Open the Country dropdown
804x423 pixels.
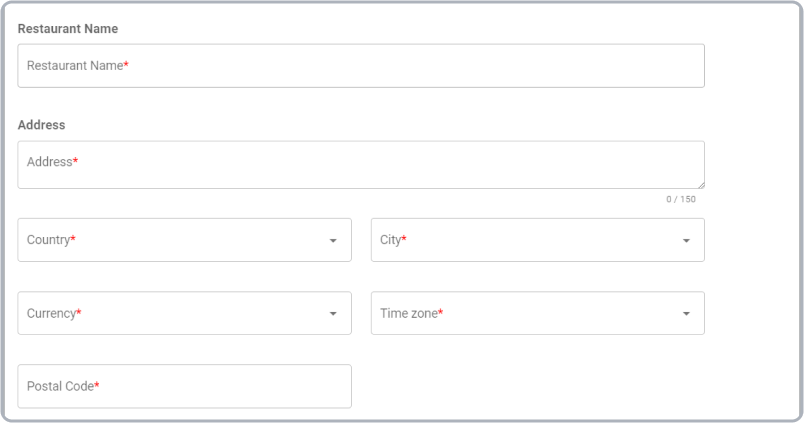(x=184, y=240)
